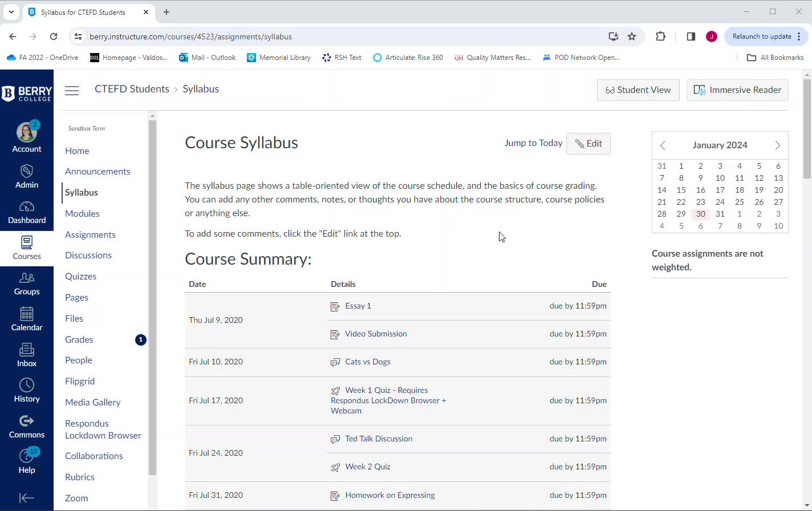
Task: Open Calendar in global navigation
Action: pyautogui.click(x=27, y=319)
